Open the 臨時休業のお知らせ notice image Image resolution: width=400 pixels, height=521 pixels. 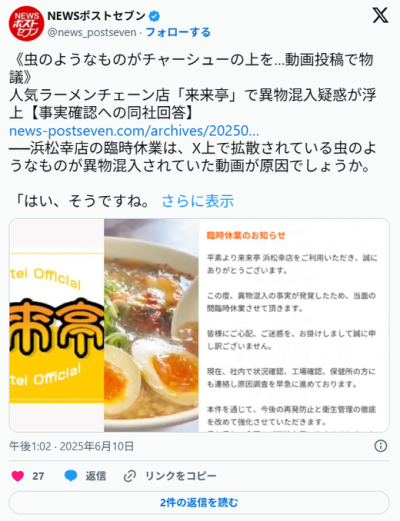pos(294,325)
